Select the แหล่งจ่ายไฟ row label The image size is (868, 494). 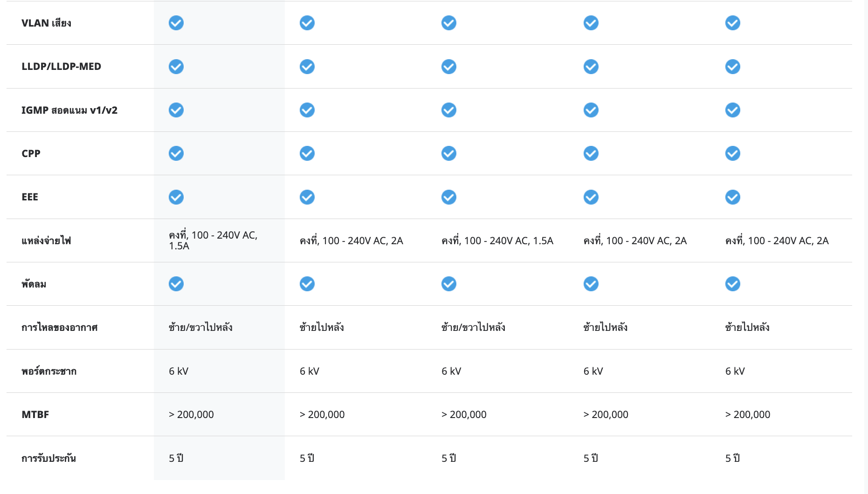pyautogui.click(x=46, y=241)
